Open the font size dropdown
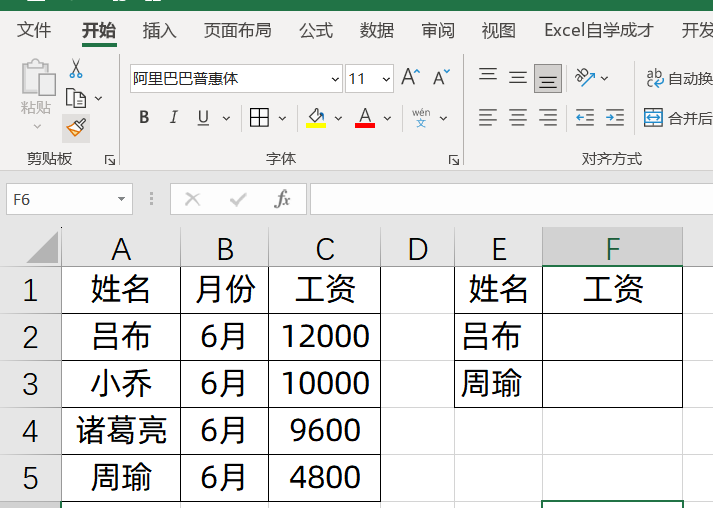Viewport: 713px width, 508px height. tap(385, 79)
